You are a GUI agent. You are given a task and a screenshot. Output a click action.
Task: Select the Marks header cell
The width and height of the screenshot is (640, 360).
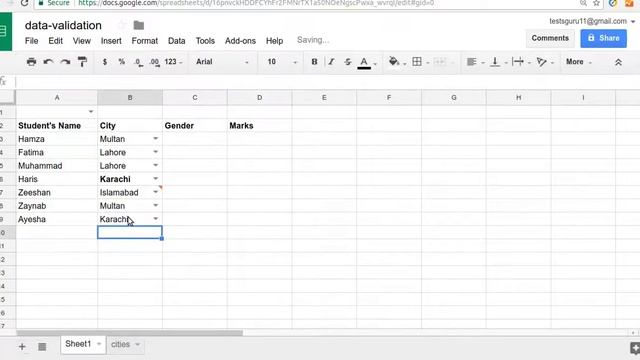[260, 125]
